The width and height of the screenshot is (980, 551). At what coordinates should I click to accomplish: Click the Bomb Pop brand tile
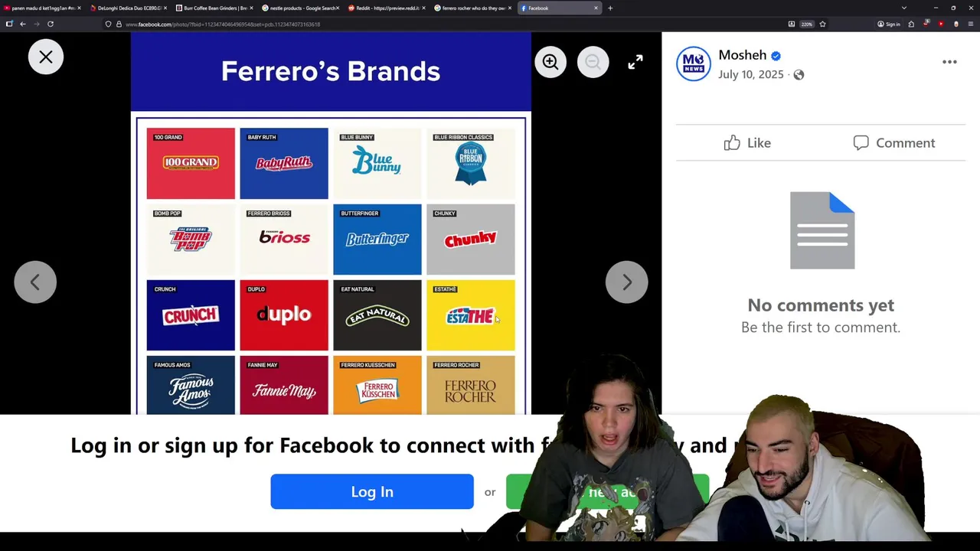[x=191, y=240]
